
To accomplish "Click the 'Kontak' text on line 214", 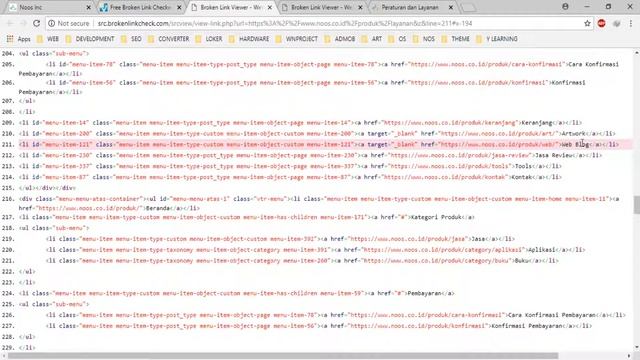I will [522, 177].
